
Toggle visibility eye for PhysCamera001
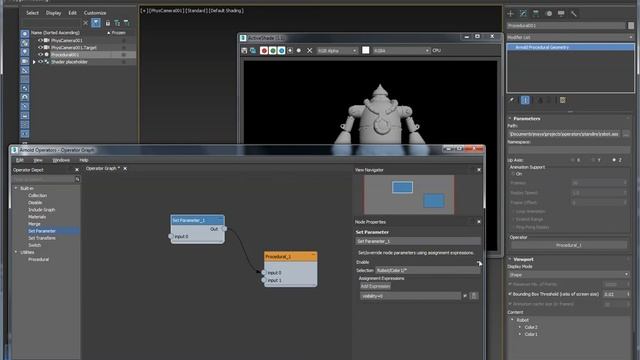point(40,40)
